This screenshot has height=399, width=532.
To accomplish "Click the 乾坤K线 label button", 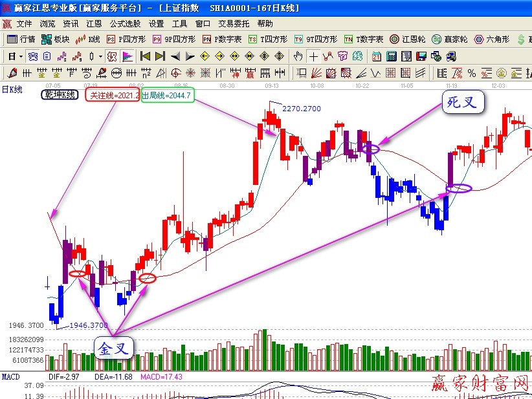I will coord(60,95).
